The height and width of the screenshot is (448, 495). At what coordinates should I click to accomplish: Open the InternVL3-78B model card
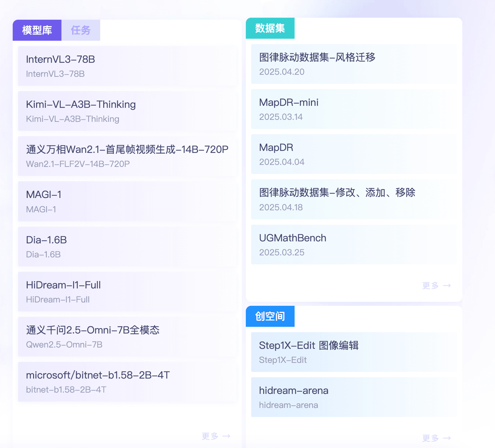[x=127, y=66]
